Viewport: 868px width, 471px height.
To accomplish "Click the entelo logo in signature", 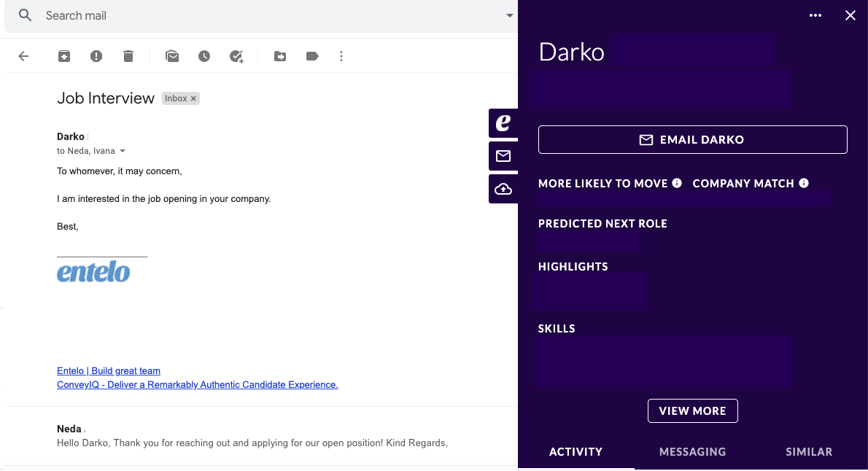I will click(x=93, y=272).
